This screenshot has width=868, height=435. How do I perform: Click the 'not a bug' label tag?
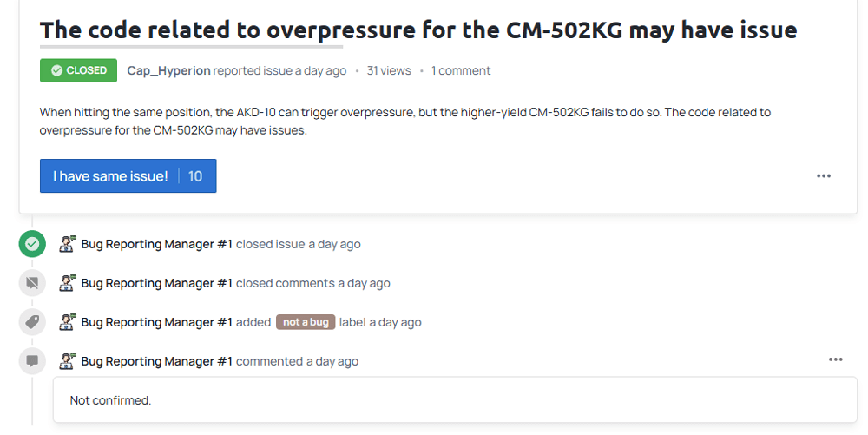[x=306, y=322]
